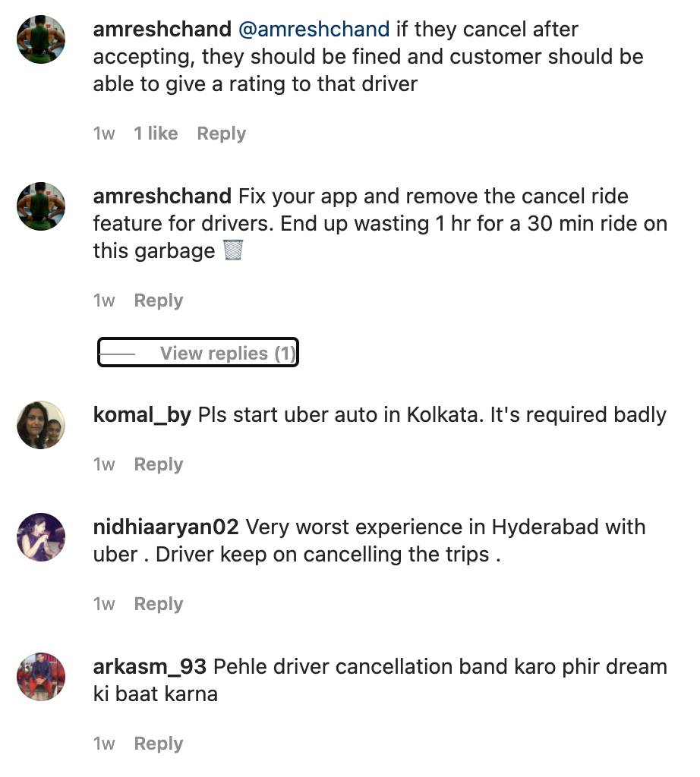
Task: Click komal_by's profile picture
Action: click(41, 425)
